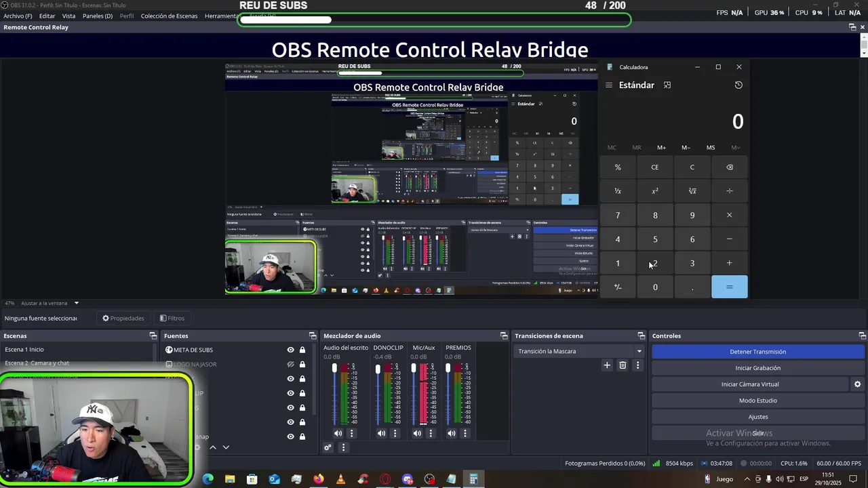Viewport: 868px width, 488px height.
Task: Open Microsoft Edge from taskbar
Action: point(208,479)
